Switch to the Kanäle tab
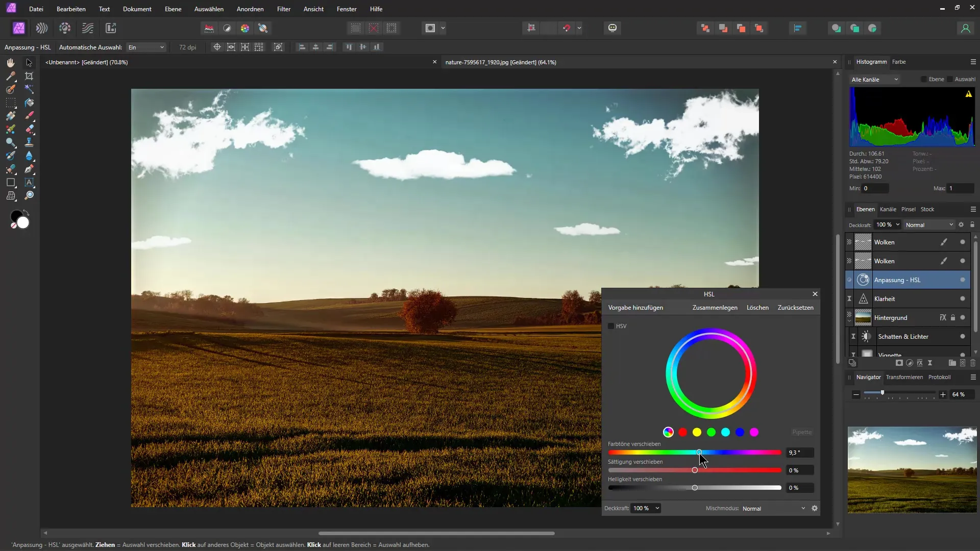 tap(888, 209)
